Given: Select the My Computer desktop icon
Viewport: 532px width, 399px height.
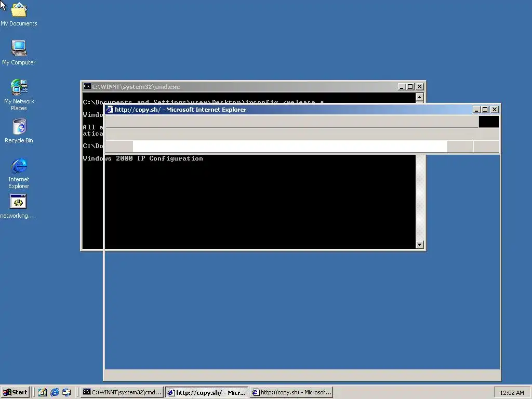Looking at the screenshot, I should pyautogui.click(x=19, y=52).
